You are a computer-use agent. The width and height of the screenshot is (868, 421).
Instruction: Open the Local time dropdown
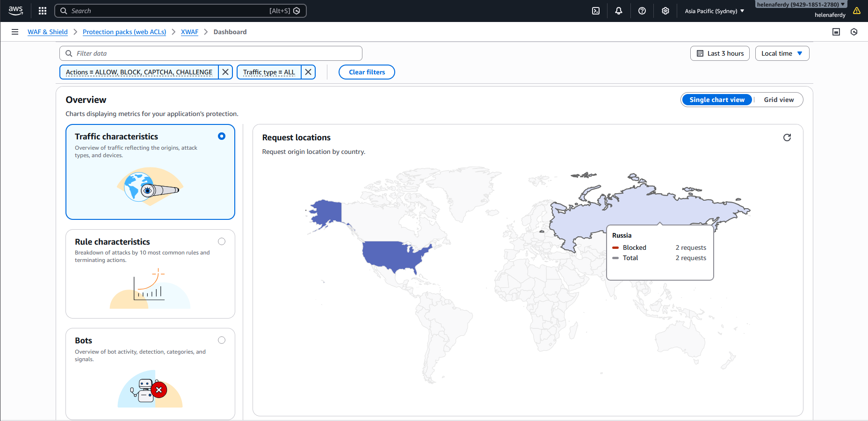coord(782,53)
